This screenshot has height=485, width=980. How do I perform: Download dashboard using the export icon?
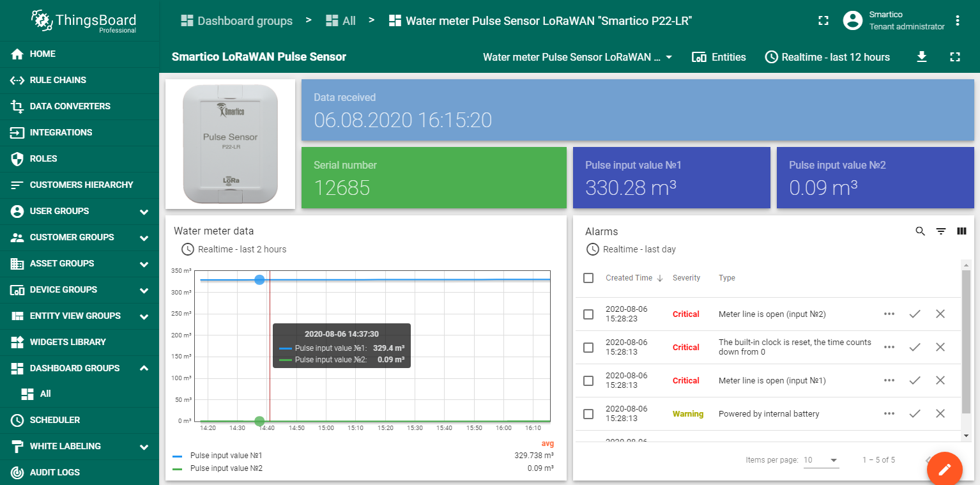(921, 57)
